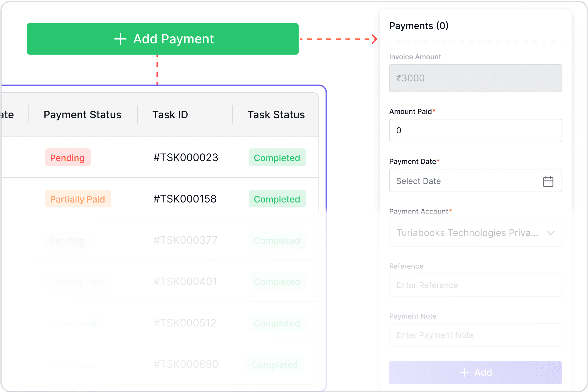The height and width of the screenshot is (392, 588).
Task: Click the Task Status column header
Action: click(276, 115)
